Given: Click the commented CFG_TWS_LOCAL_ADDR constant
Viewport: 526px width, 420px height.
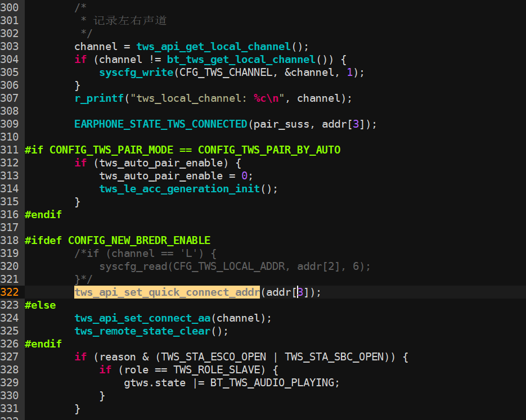Looking at the screenshot, I should [x=229, y=267].
